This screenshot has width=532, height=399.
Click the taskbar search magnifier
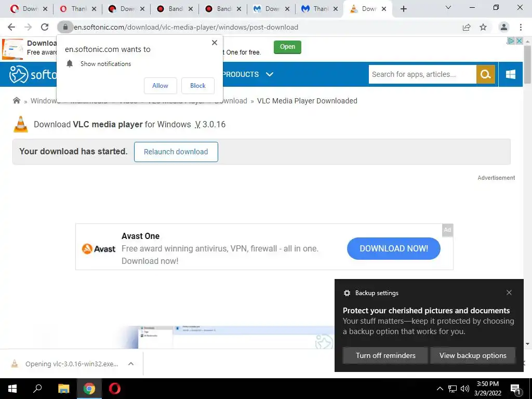point(37,389)
